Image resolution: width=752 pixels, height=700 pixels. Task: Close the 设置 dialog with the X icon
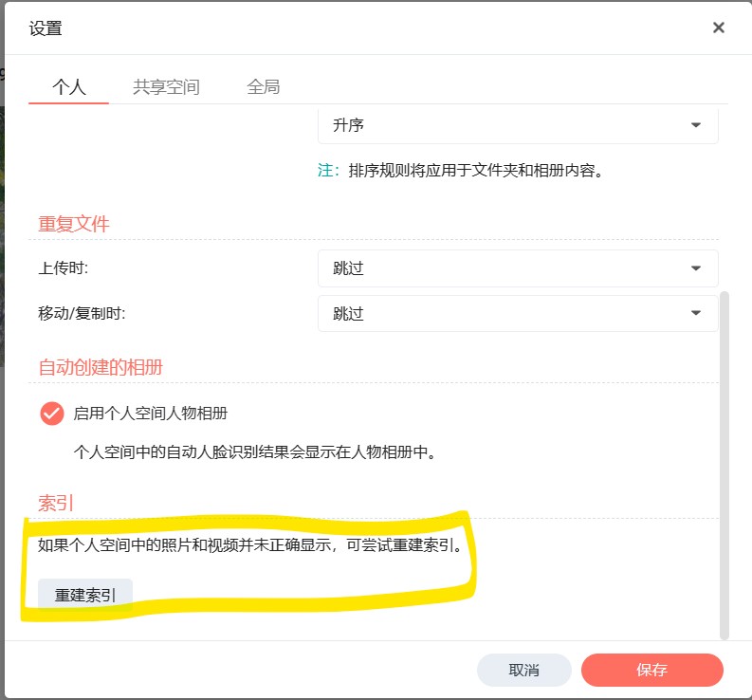[718, 28]
